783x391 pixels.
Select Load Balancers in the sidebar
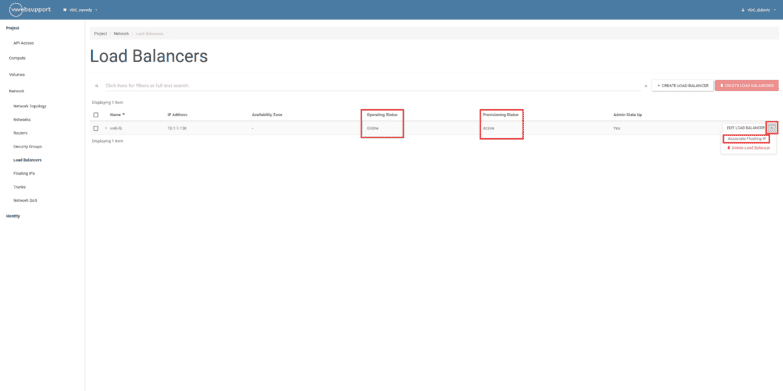coord(27,160)
